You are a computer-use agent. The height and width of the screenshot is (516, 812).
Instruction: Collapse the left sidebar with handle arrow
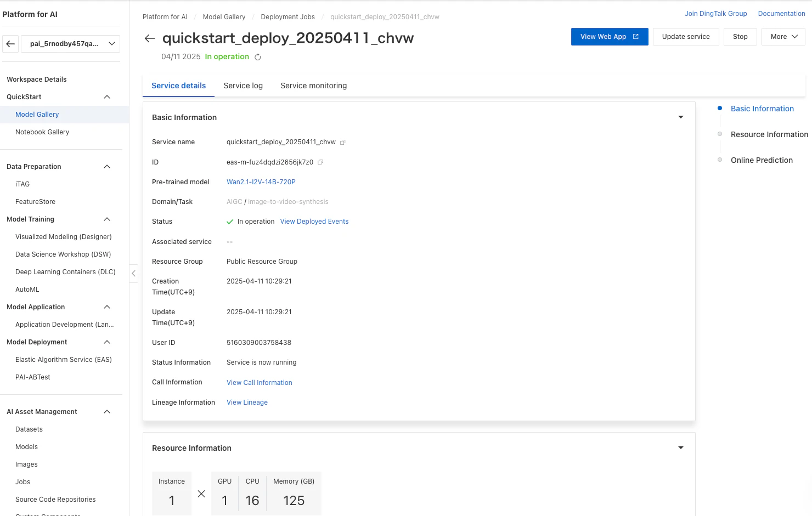133,273
